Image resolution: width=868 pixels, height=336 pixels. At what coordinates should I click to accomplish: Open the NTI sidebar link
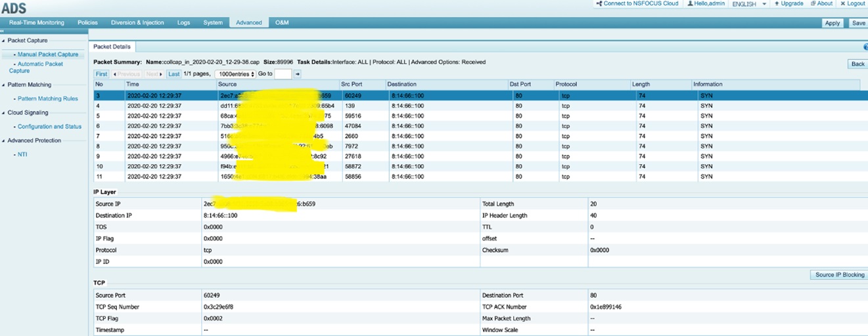tap(22, 154)
